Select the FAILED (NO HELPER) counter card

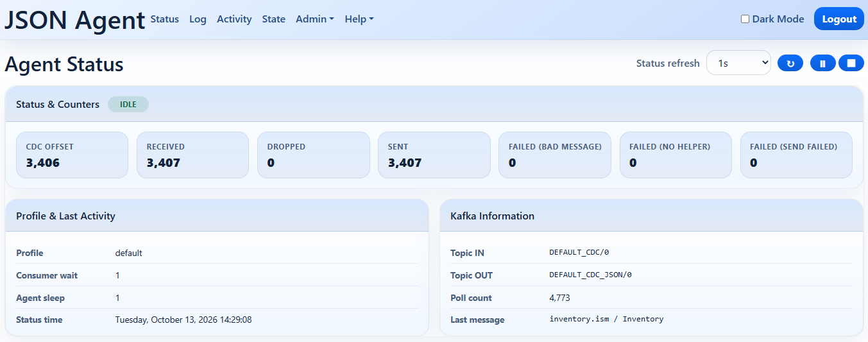(x=675, y=155)
